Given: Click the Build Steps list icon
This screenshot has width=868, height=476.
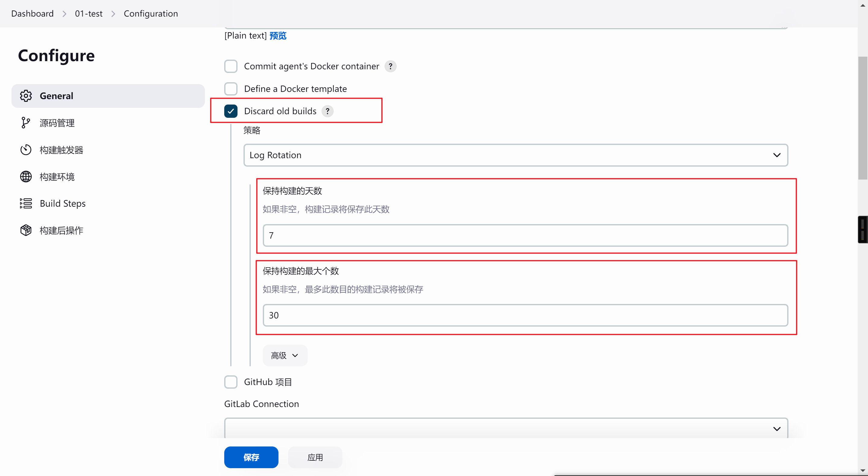Looking at the screenshot, I should [x=26, y=203].
